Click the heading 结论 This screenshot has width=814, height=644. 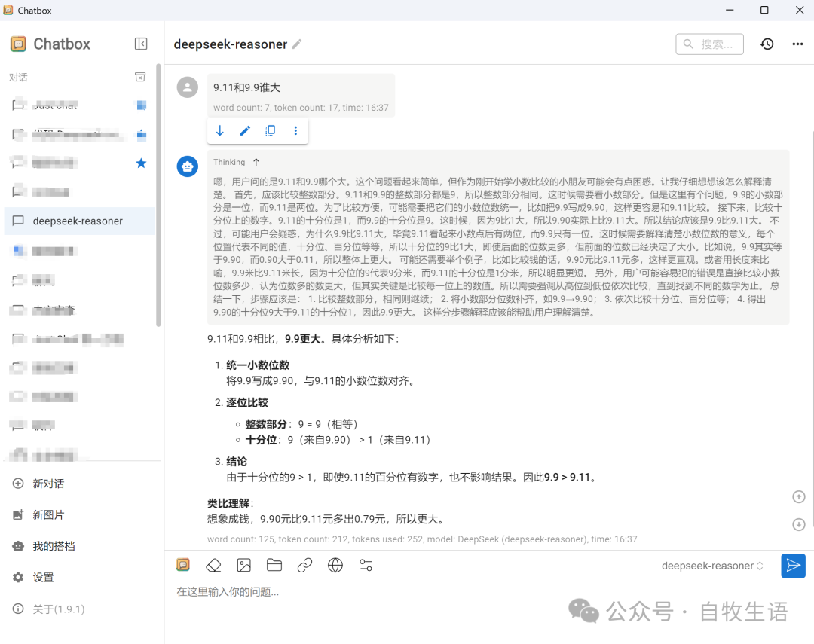click(237, 462)
